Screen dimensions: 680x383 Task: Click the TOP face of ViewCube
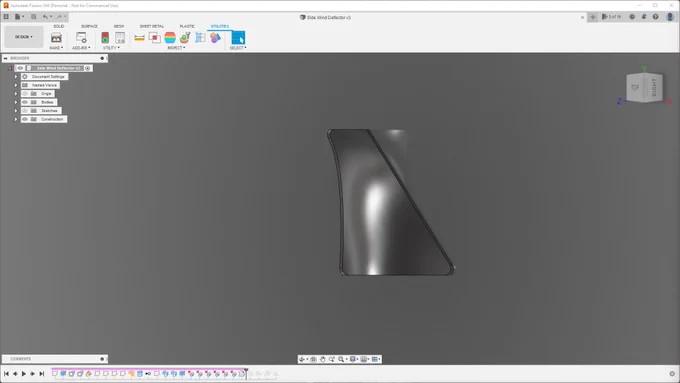tap(635, 88)
